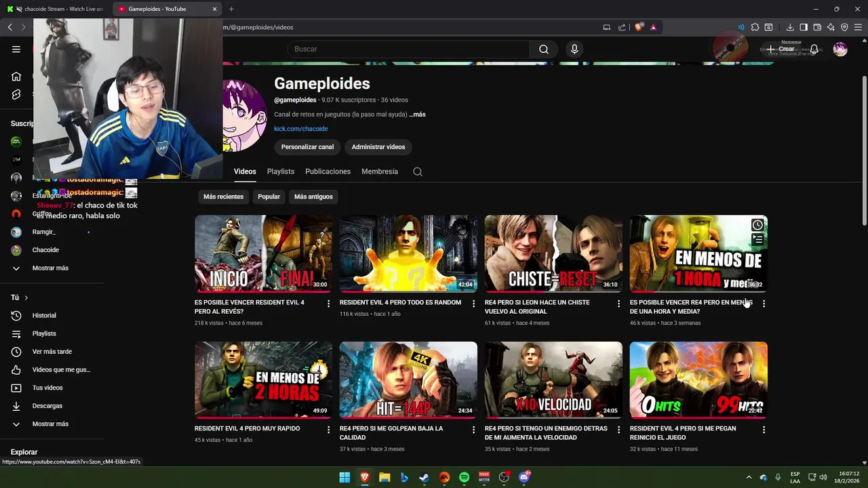
Task: Open Brave Wallet icon
Action: 817,27
